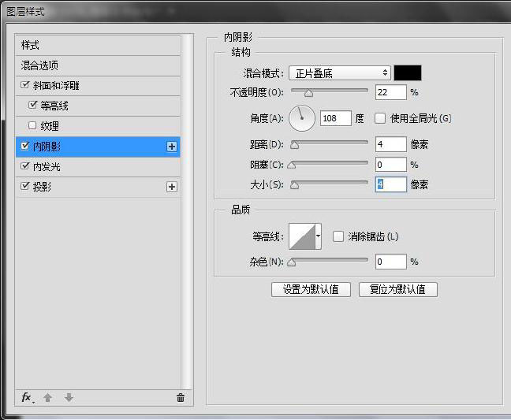The width and height of the screenshot is (511, 420).
Task: Click the styles list vertical scrollbar
Action: (x=187, y=212)
